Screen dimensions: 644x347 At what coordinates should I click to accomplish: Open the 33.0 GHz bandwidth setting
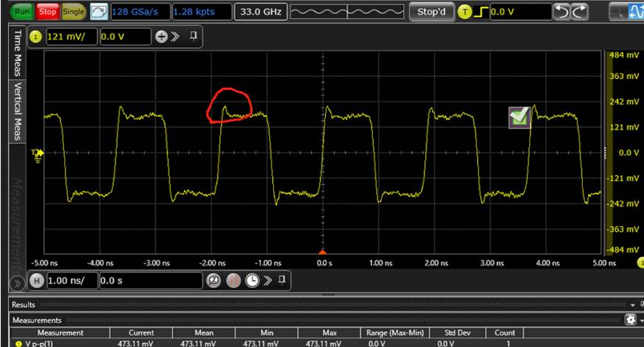tap(261, 12)
